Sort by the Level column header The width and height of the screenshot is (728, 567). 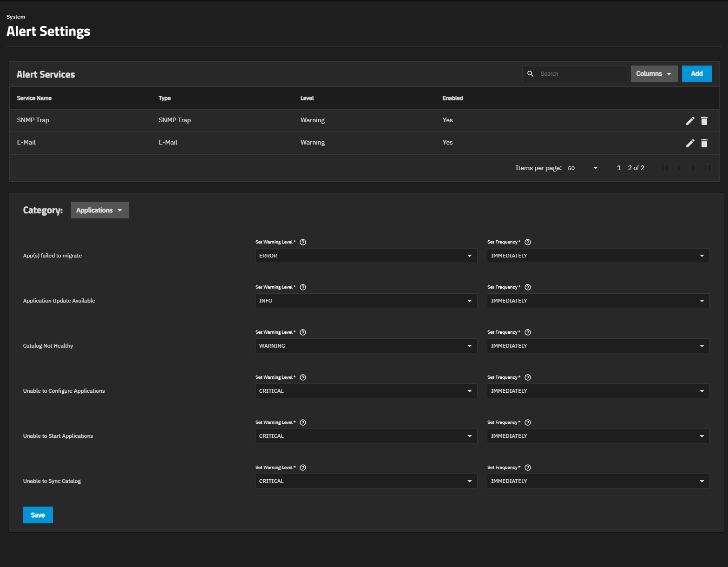pos(307,98)
